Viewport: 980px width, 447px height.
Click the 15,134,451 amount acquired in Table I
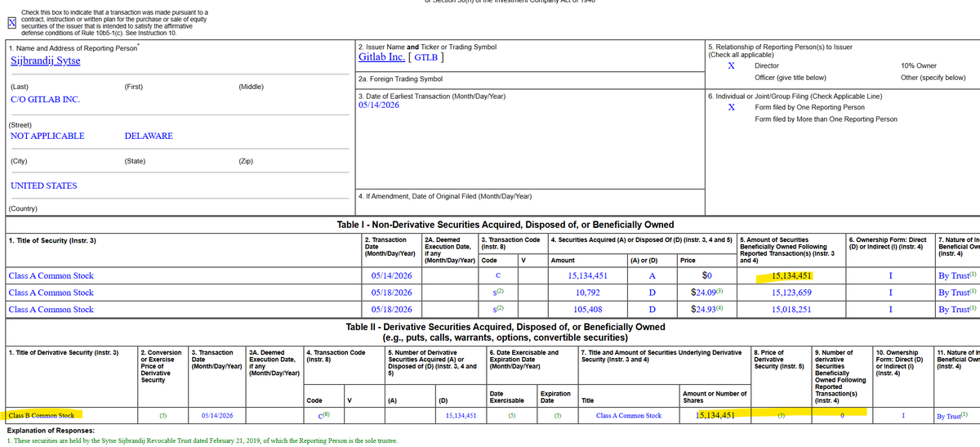tap(587, 276)
